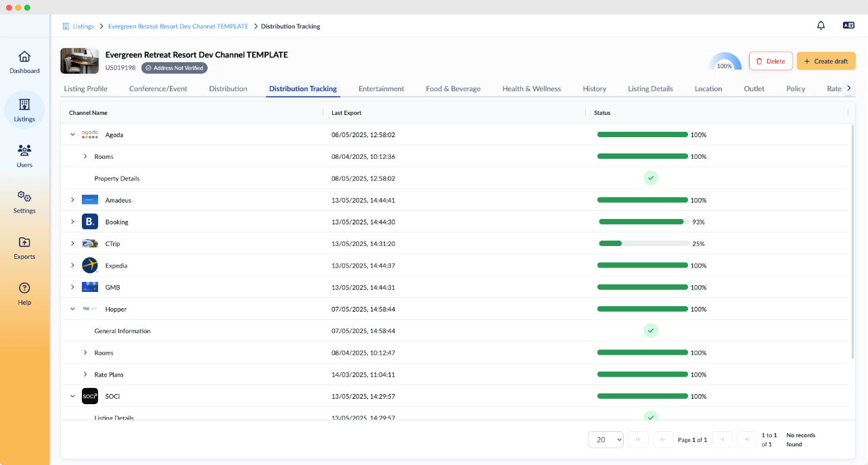This screenshot has width=868, height=465.
Task: Switch to the Entertainment tab
Action: coord(382,89)
